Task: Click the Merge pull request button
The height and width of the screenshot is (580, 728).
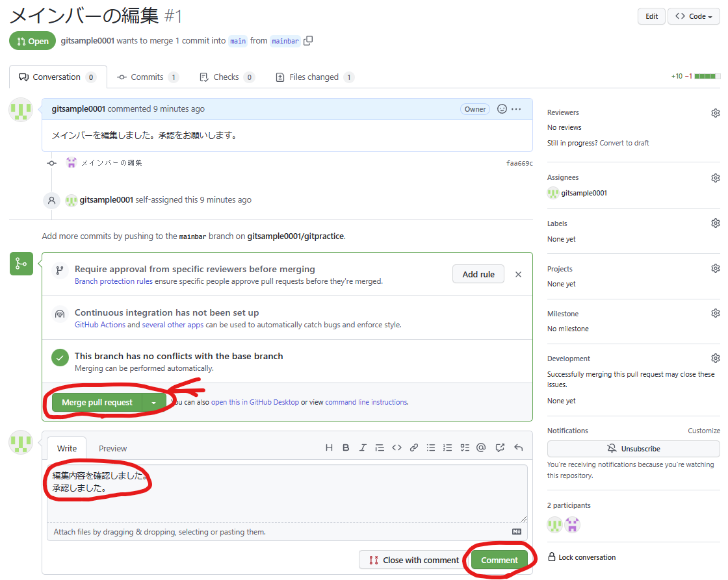Action: [96, 401]
